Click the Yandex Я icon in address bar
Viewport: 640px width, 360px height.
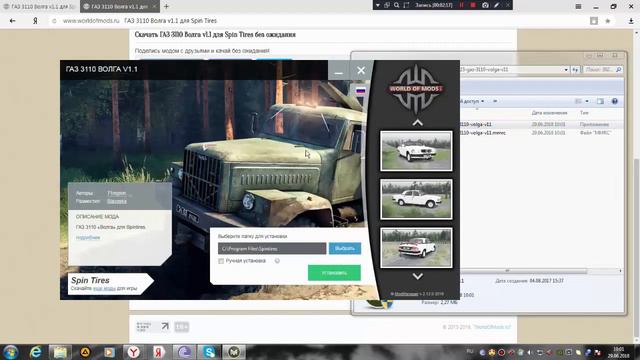[x=35, y=21]
